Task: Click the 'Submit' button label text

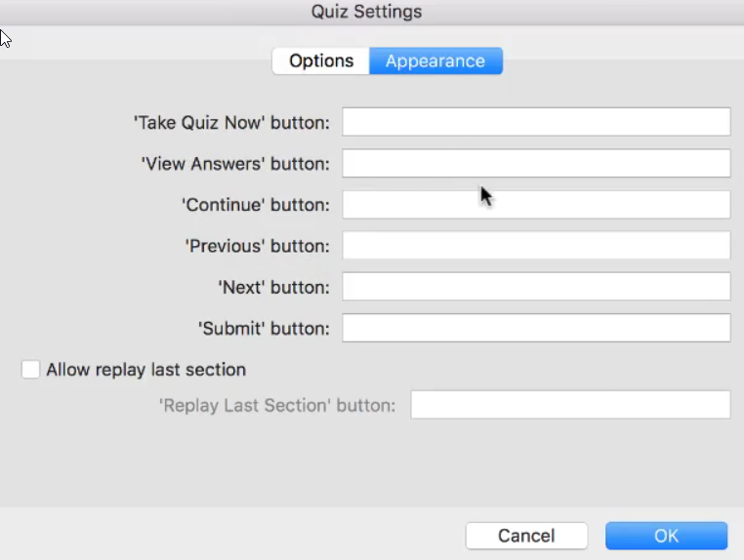Action: coord(264,329)
